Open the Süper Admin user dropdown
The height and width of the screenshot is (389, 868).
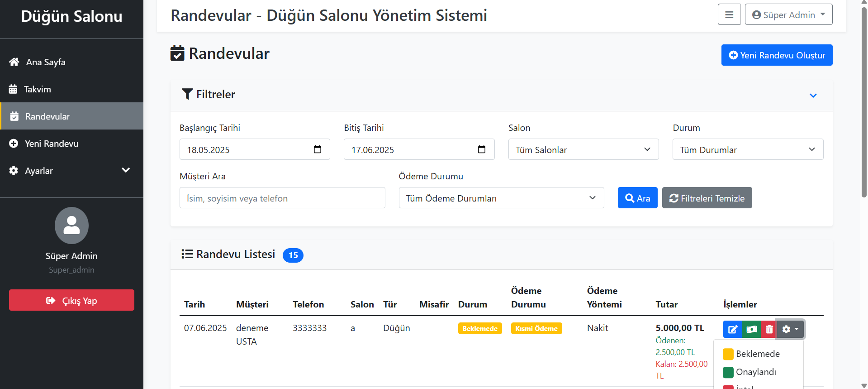788,14
